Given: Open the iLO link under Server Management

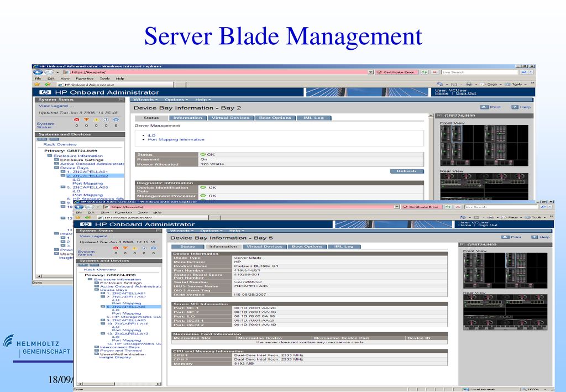Looking at the screenshot, I should 151,135.
